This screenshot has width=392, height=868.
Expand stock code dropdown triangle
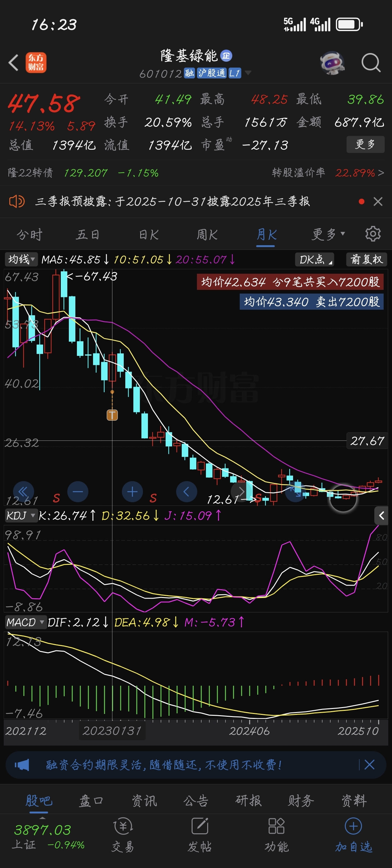(248, 73)
